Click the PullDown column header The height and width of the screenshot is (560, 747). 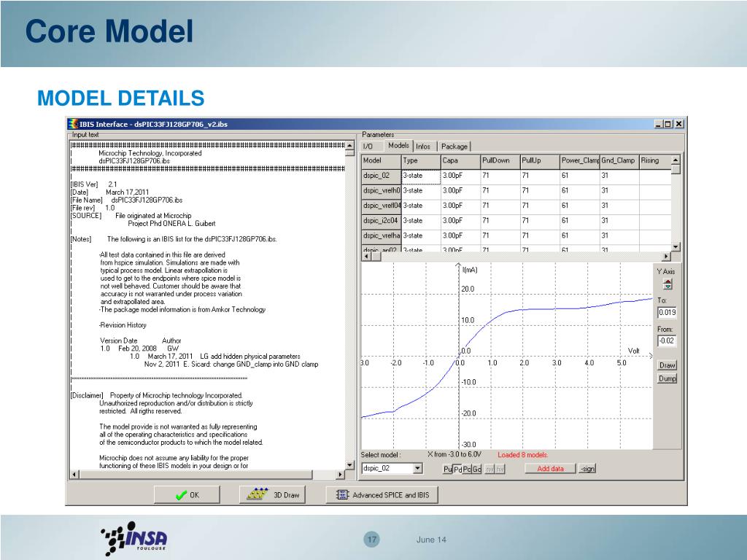pos(500,161)
